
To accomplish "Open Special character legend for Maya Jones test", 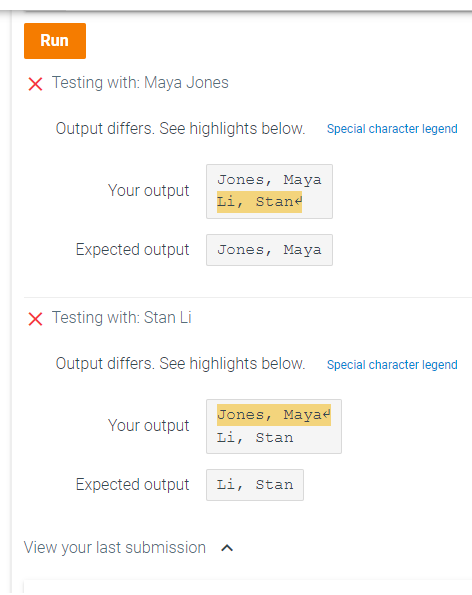I will point(392,129).
